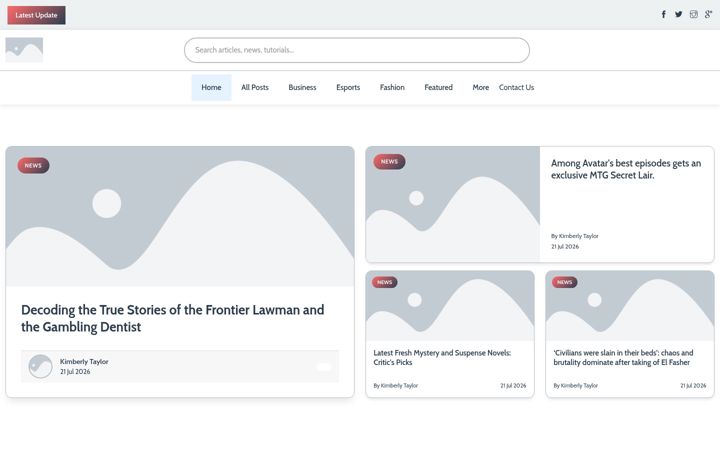This screenshot has width=720, height=450.
Task: Click the NEWS badge on Frontier Lawman post
Action: pyautogui.click(x=33, y=165)
